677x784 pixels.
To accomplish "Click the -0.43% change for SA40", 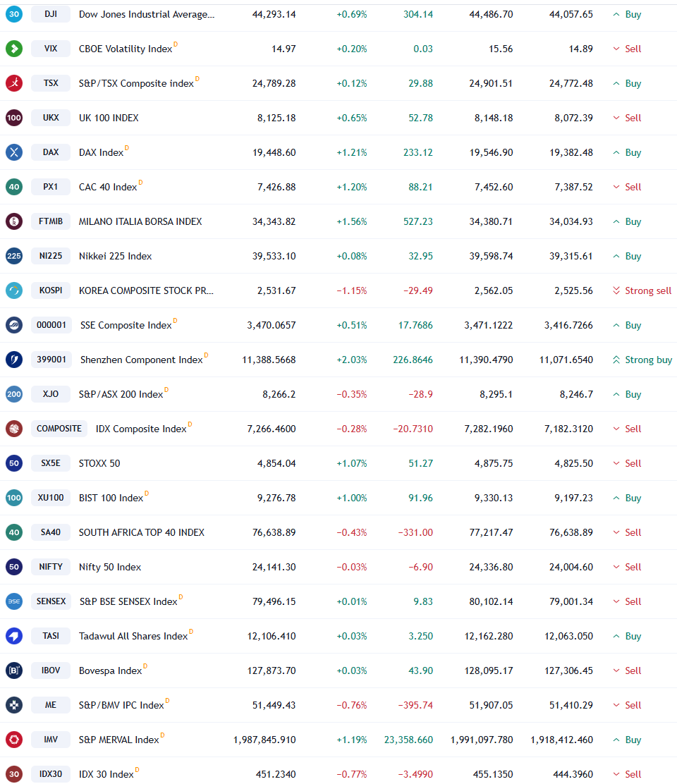I will point(351,532).
